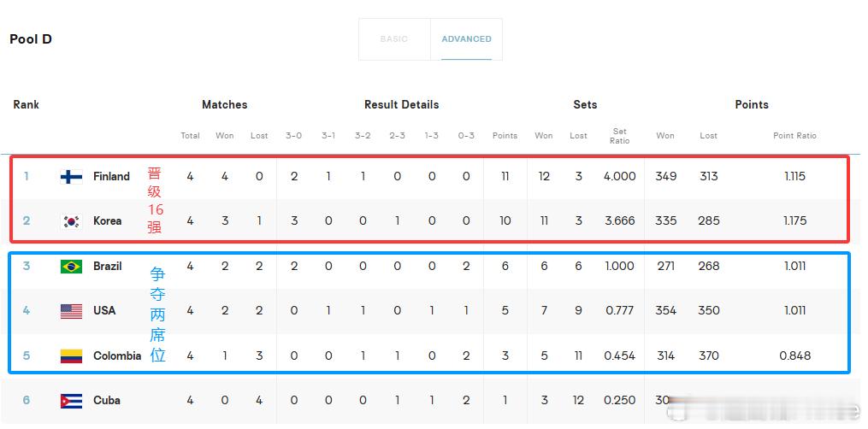
Task: Open the Finland team link
Action: pyautogui.click(x=111, y=176)
